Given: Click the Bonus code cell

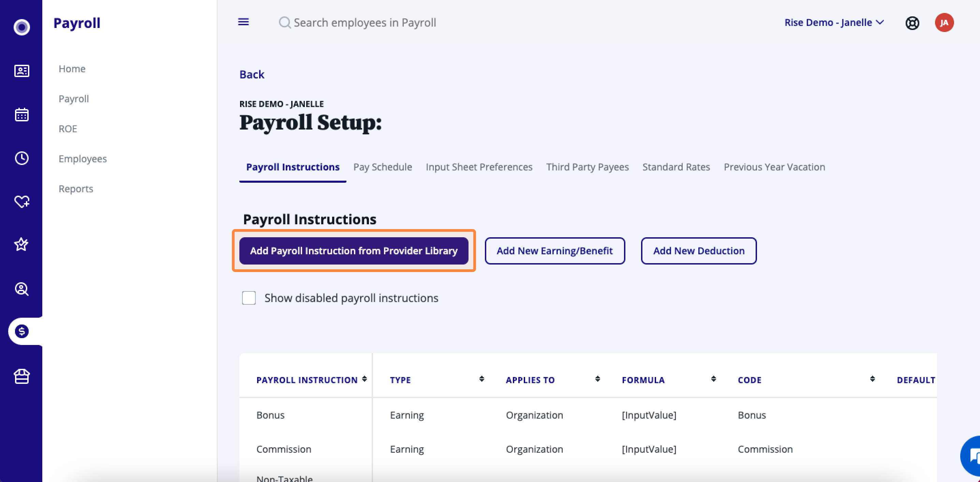Looking at the screenshot, I should tap(752, 415).
